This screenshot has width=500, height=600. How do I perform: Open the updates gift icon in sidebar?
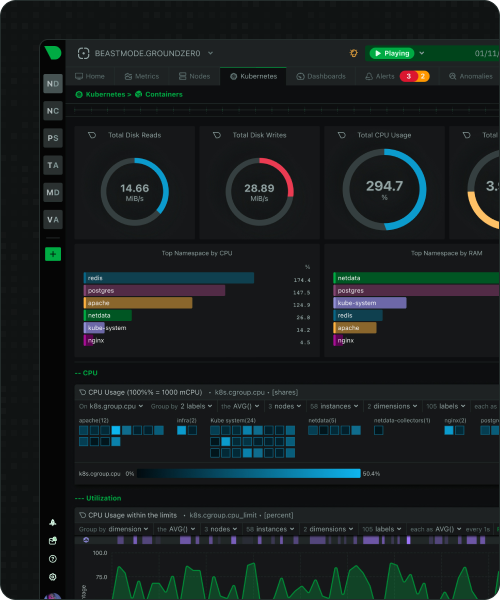click(x=53, y=541)
